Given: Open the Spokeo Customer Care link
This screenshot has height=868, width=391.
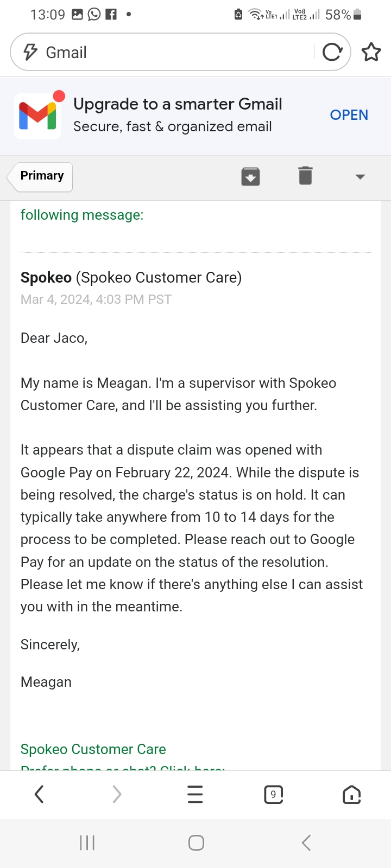Looking at the screenshot, I should (x=93, y=749).
